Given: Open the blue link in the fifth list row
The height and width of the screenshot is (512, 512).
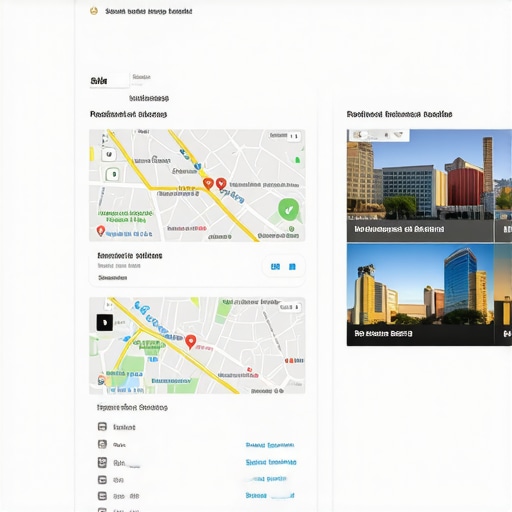Looking at the screenshot, I should tap(270, 496).
